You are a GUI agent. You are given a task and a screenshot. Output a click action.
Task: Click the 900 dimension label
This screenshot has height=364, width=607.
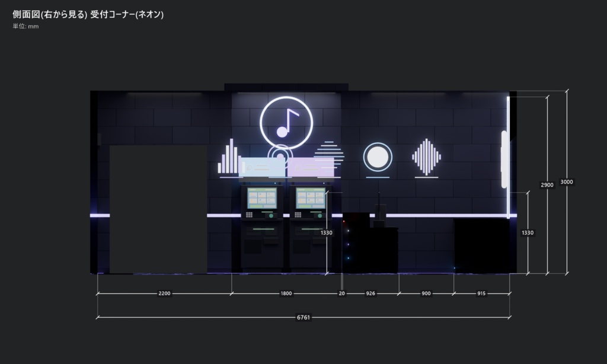(x=426, y=293)
